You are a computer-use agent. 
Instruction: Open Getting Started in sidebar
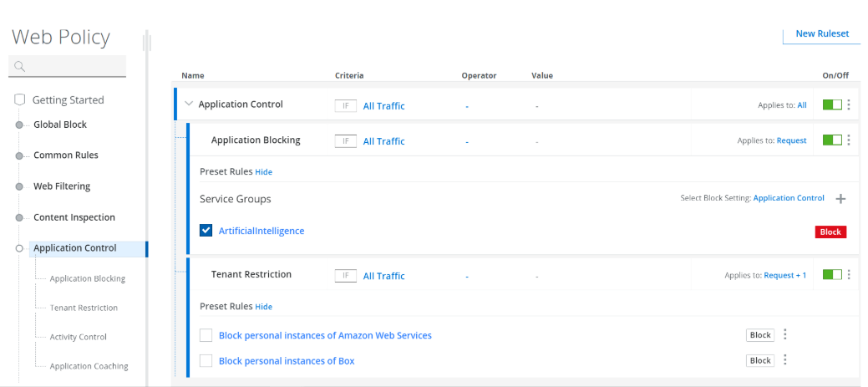coord(69,100)
